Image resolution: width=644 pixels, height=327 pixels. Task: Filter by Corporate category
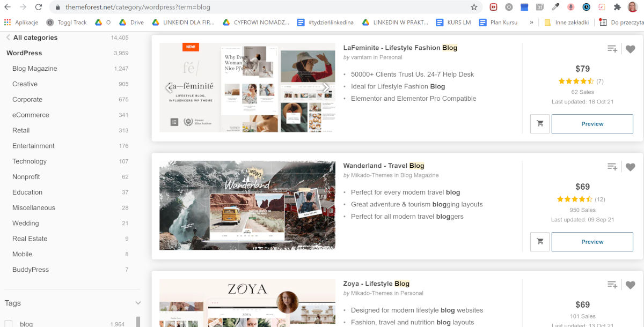(x=27, y=100)
